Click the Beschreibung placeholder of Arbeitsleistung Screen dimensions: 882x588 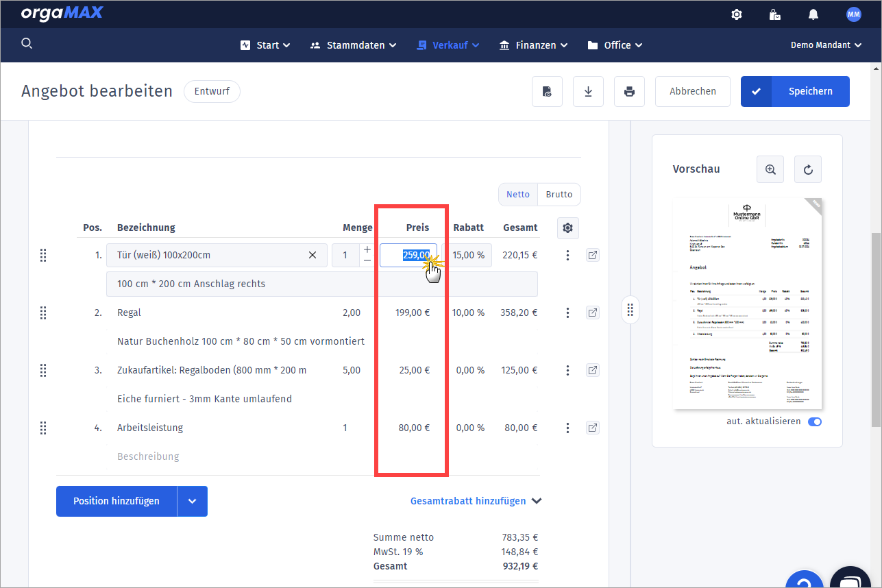(148, 456)
